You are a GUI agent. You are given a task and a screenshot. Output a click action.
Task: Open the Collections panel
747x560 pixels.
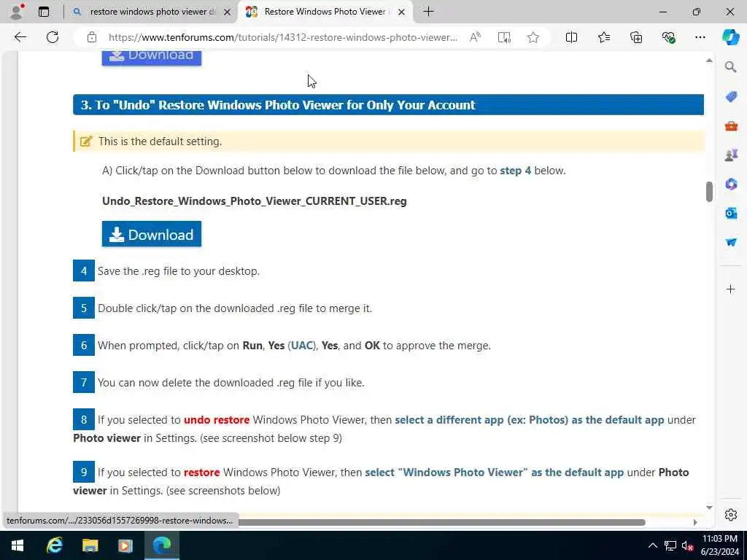click(x=636, y=37)
